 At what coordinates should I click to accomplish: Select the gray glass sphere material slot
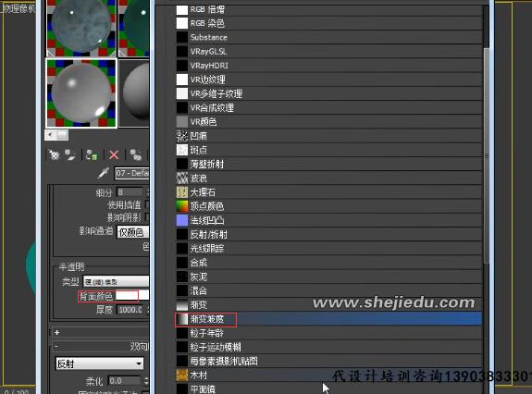[81, 93]
